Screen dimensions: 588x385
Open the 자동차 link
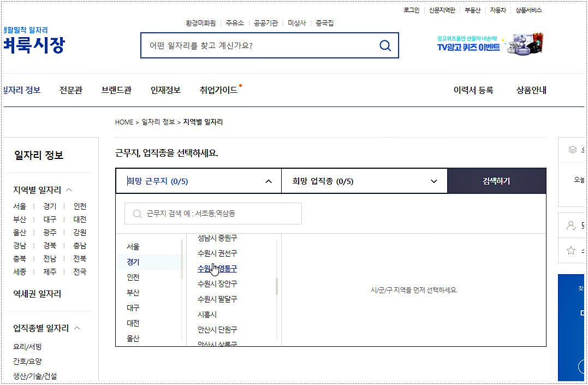498,10
